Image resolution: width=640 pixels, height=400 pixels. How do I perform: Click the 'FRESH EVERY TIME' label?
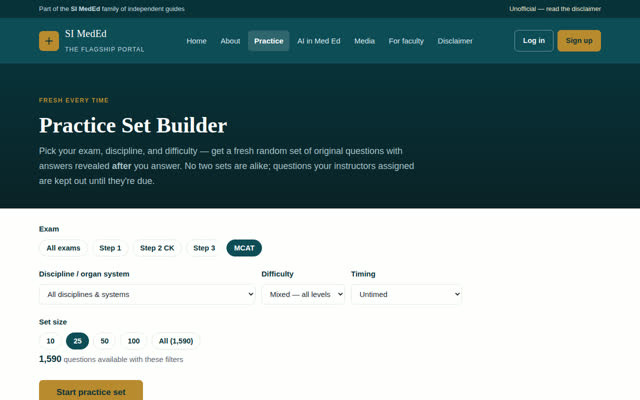click(x=74, y=100)
